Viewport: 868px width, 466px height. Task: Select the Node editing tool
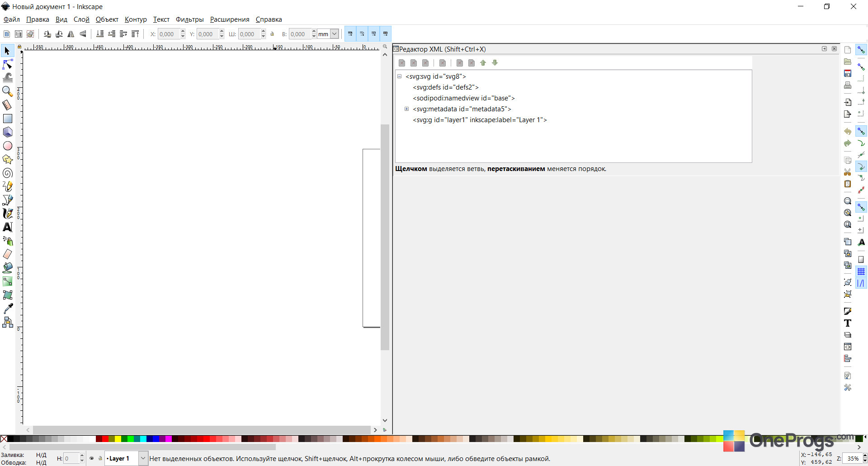click(x=8, y=64)
